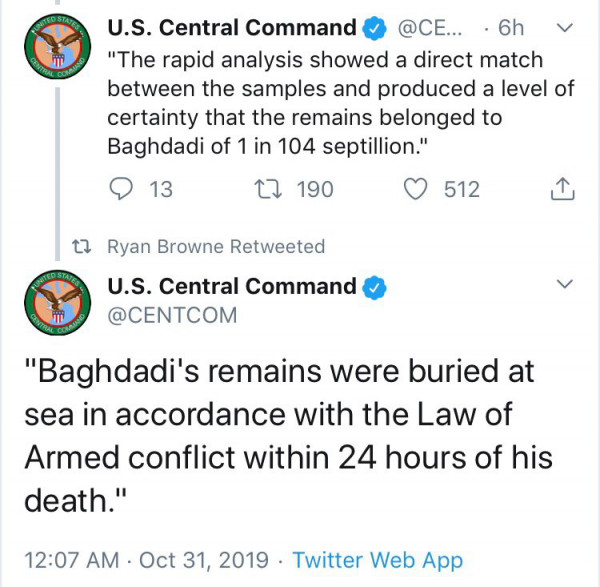The height and width of the screenshot is (587, 600).
Task: Open the 'Ryan Browne Retweeted' link
Action: pyautogui.click(x=215, y=246)
